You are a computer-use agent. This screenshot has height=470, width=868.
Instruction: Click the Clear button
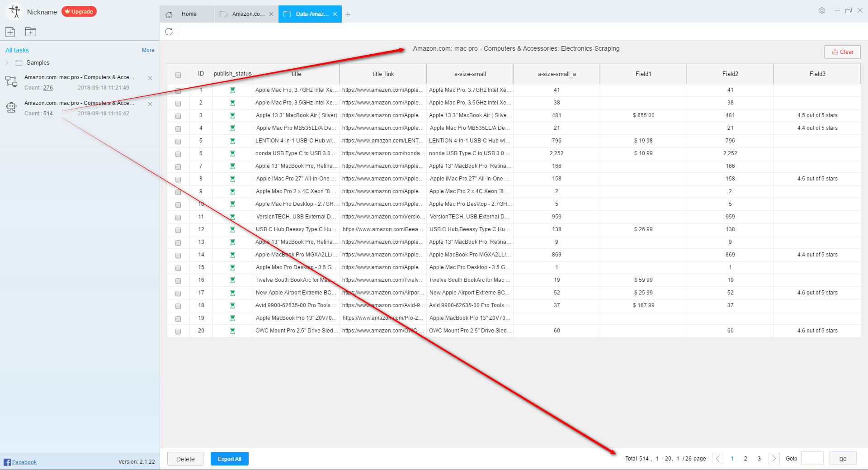pyautogui.click(x=842, y=52)
